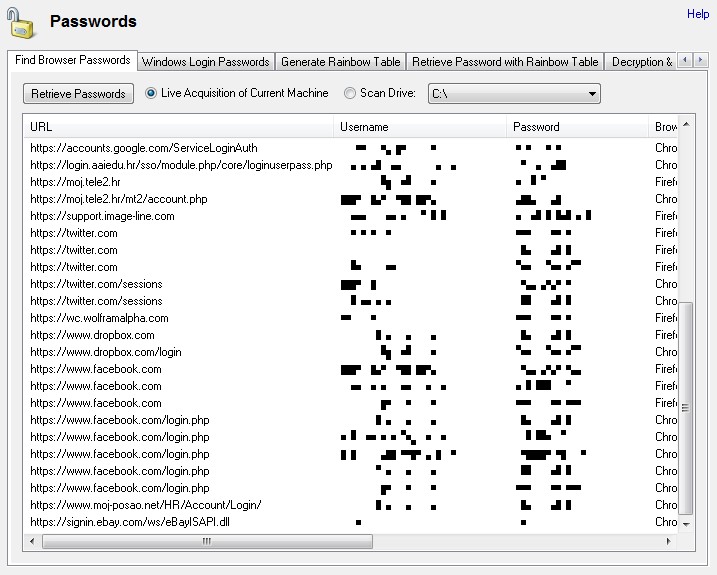The height and width of the screenshot is (575, 717).
Task: Select the wc.wolframalpha.com row
Action: tap(100, 318)
